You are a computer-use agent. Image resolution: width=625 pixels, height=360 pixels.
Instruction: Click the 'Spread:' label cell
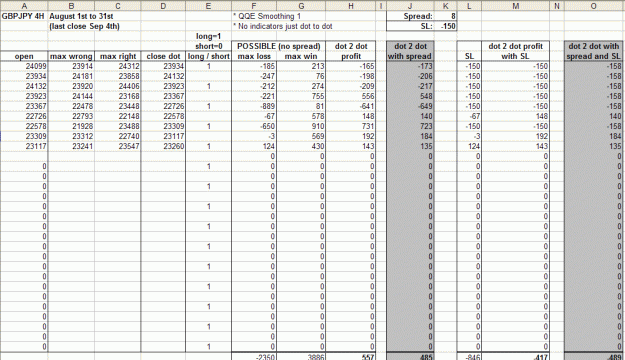click(x=410, y=16)
